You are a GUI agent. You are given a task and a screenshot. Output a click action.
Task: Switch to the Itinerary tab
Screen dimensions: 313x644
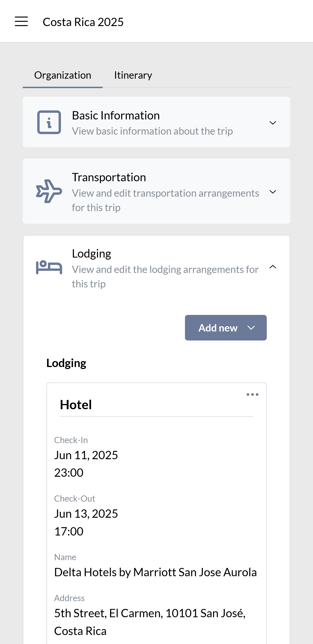point(133,75)
